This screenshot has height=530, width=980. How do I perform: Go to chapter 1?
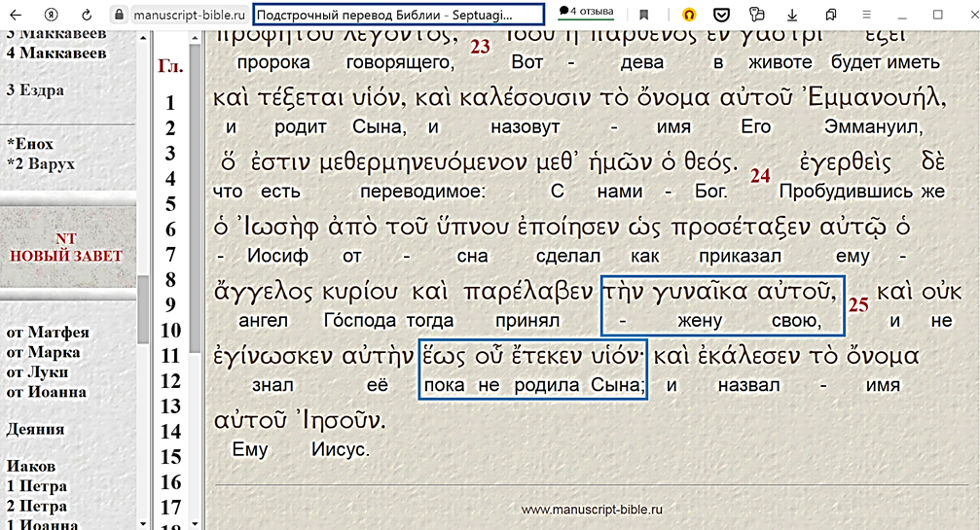click(x=170, y=102)
